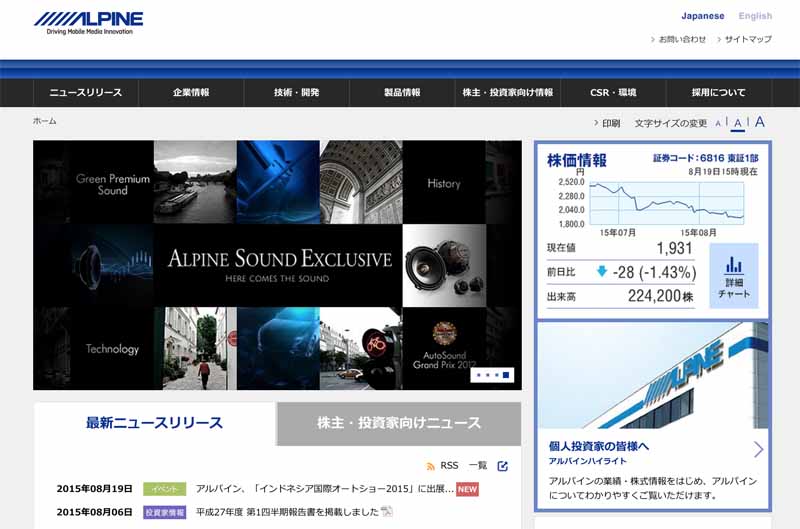This screenshot has width=800, height=529.
Task: Click the 株価情報 heading
Action: point(577,160)
